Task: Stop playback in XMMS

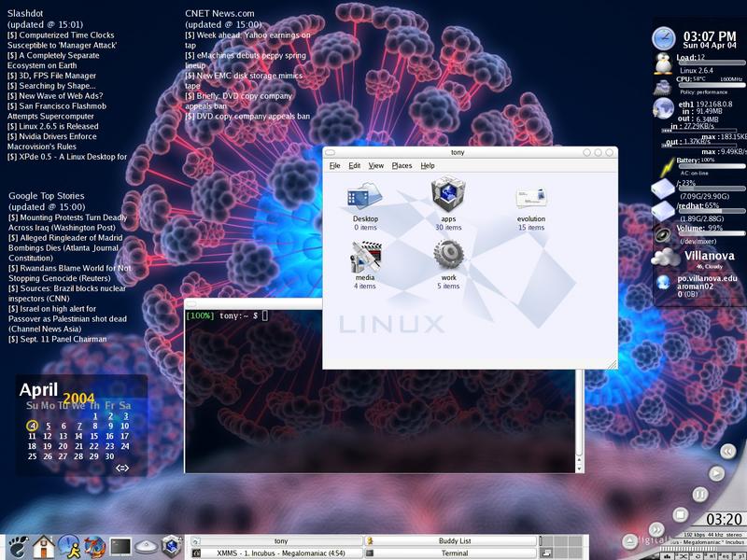Action: tap(681, 515)
